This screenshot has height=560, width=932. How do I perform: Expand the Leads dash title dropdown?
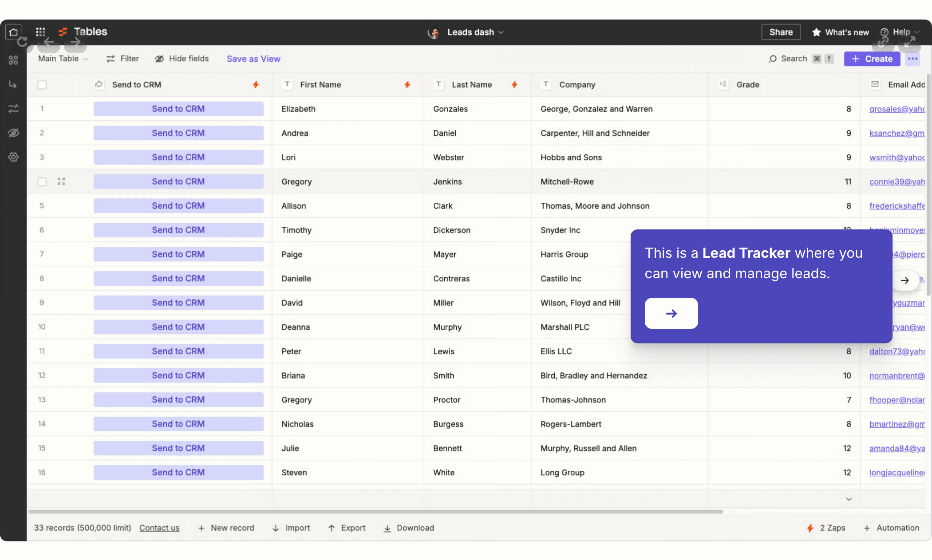(475, 32)
